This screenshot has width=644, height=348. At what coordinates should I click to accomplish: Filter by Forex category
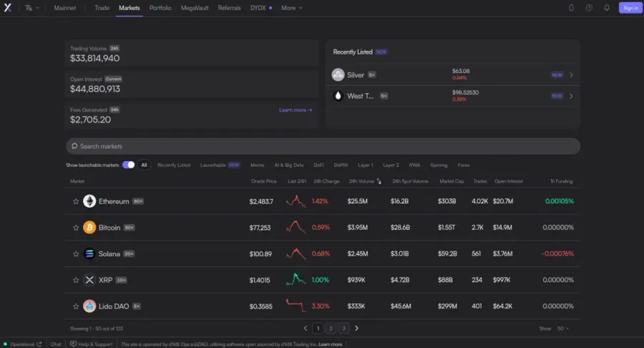click(464, 165)
